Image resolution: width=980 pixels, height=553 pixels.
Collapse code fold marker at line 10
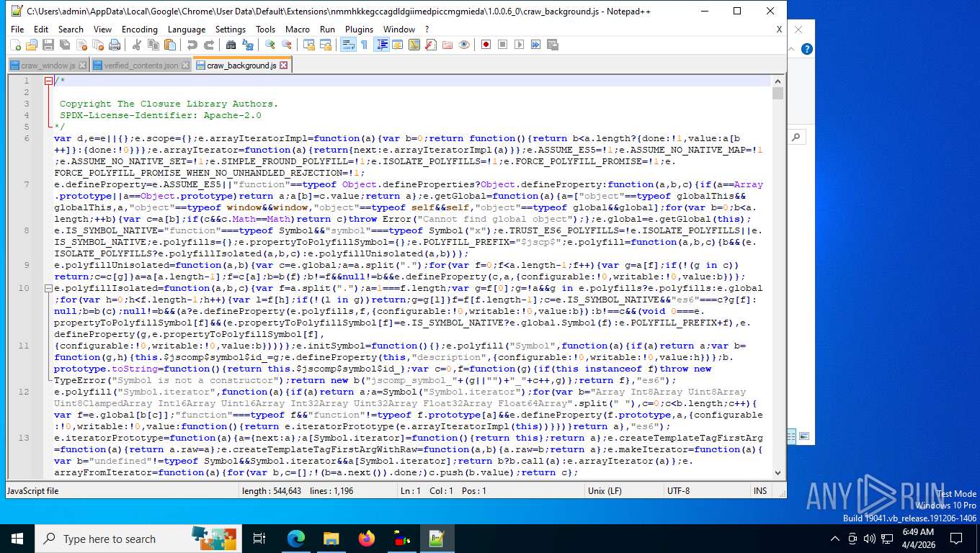coord(48,288)
